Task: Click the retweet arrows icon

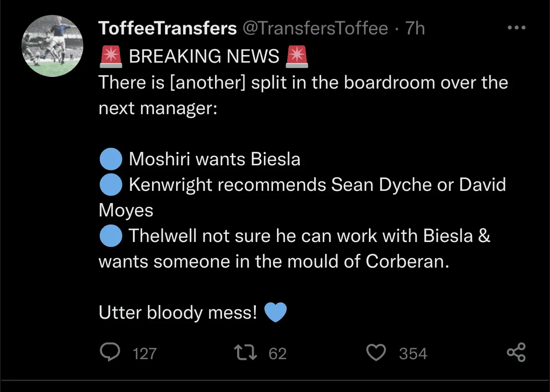Action: [245, 353]
